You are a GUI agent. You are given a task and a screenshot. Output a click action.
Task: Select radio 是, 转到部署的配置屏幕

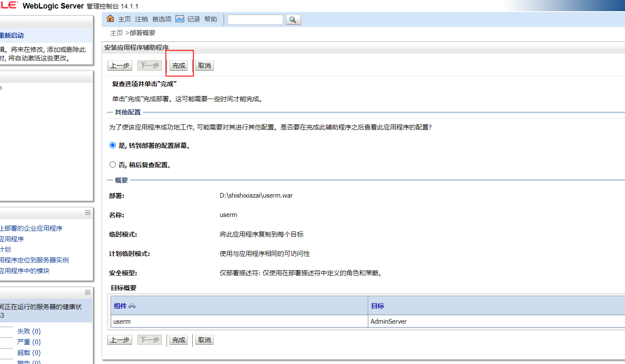112,146
